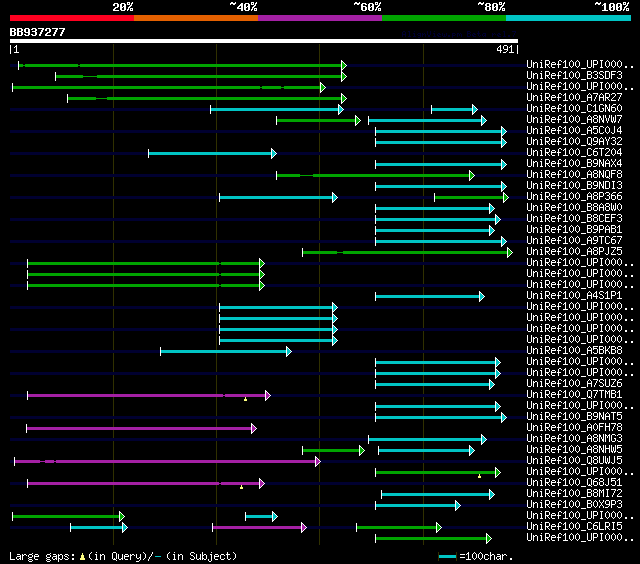Viewport: 640px width, 564px height.
Task: Click the purple alignment bar in C6LRI5 row
Action: point(260,528)
